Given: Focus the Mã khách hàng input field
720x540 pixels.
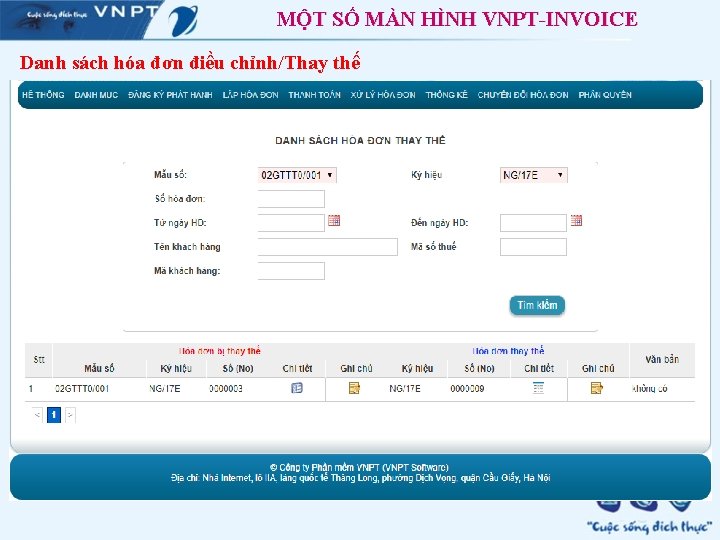Looking at the screenshot, I should pos(291,270).
